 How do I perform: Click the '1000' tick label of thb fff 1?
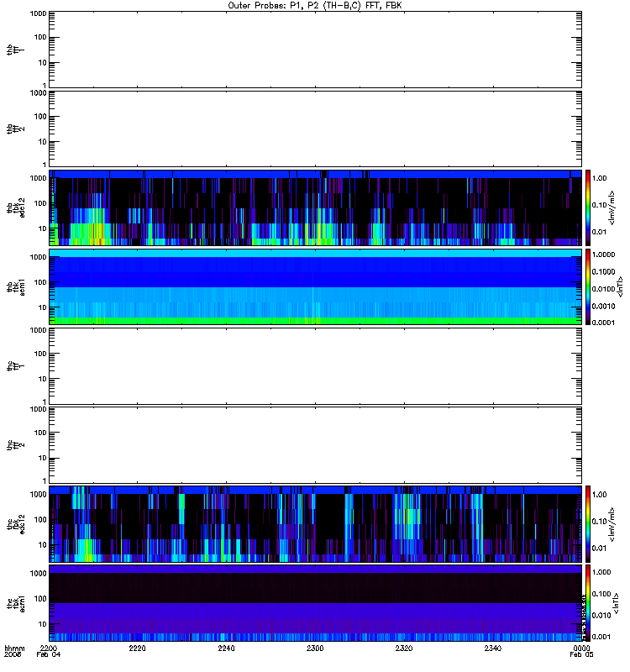[38, 13]
